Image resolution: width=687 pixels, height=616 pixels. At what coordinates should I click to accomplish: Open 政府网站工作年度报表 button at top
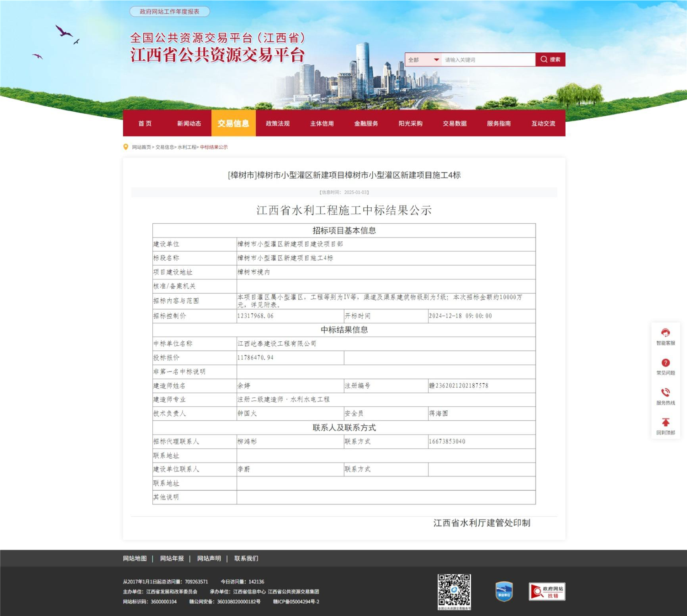click(169, 11)
